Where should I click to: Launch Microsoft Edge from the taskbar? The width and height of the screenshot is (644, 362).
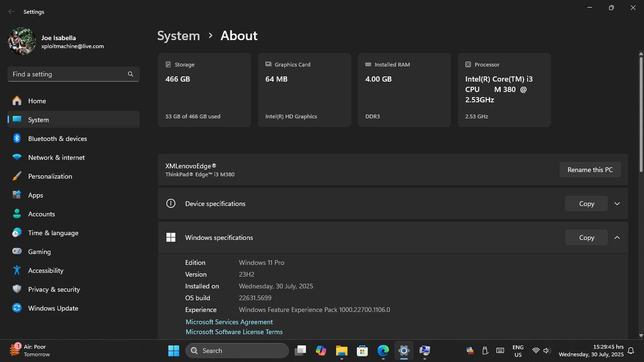pos(383,350)
